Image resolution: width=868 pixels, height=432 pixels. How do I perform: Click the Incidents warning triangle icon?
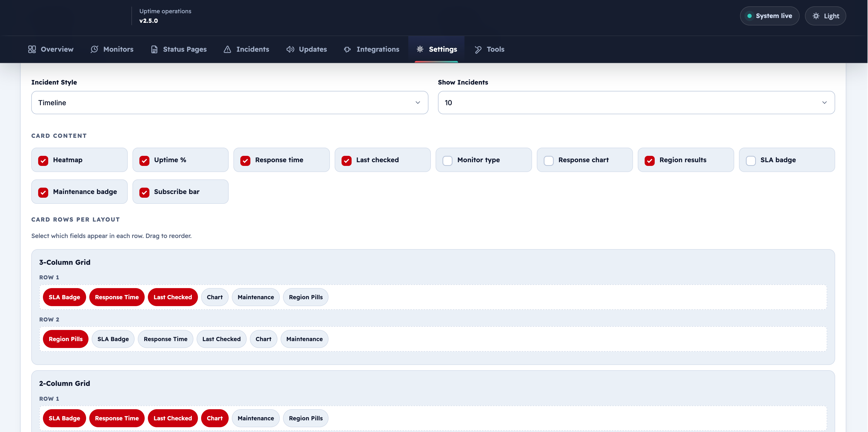tap(227, 49)
